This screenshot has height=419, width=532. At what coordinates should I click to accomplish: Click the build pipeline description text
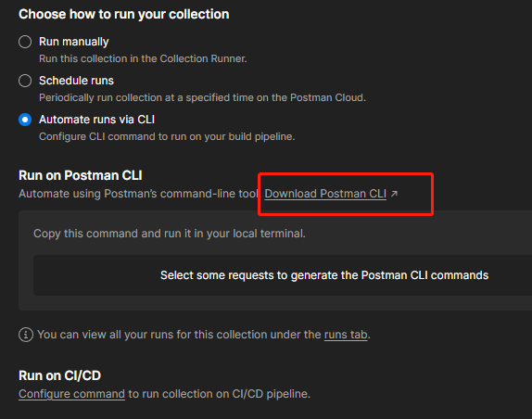pyautogui.click(x=167, y=136)
